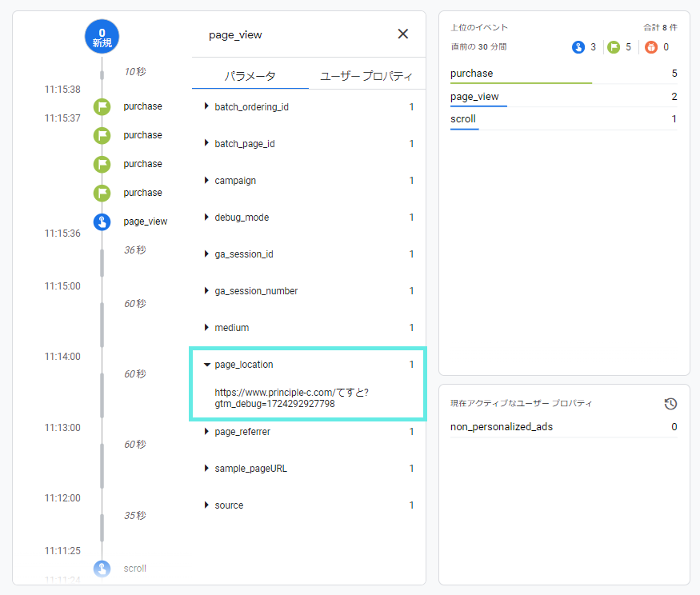Click the topmost green purchase flag icon
This screenshot has width=700, height=595.
pyautogui.click(x=102, y=106)
